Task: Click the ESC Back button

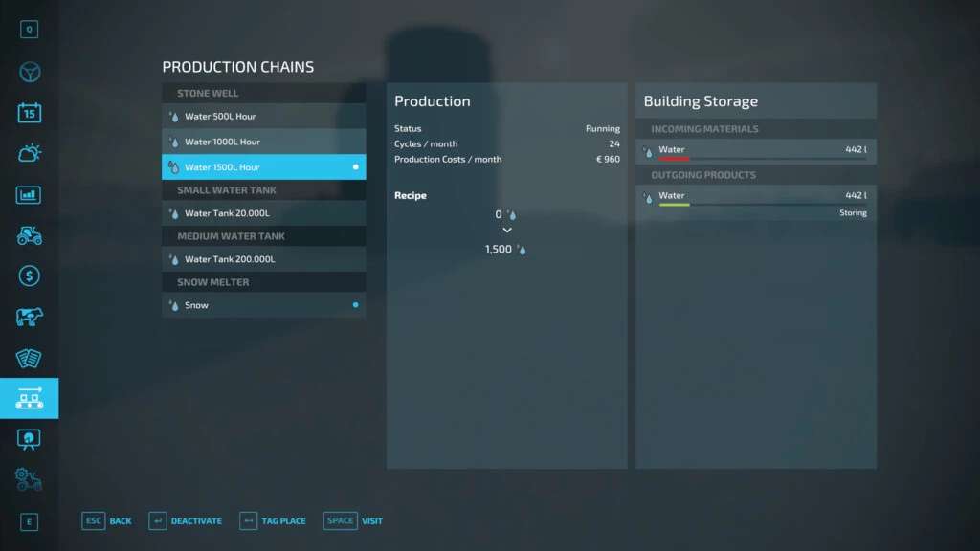Action: point(107,521)
